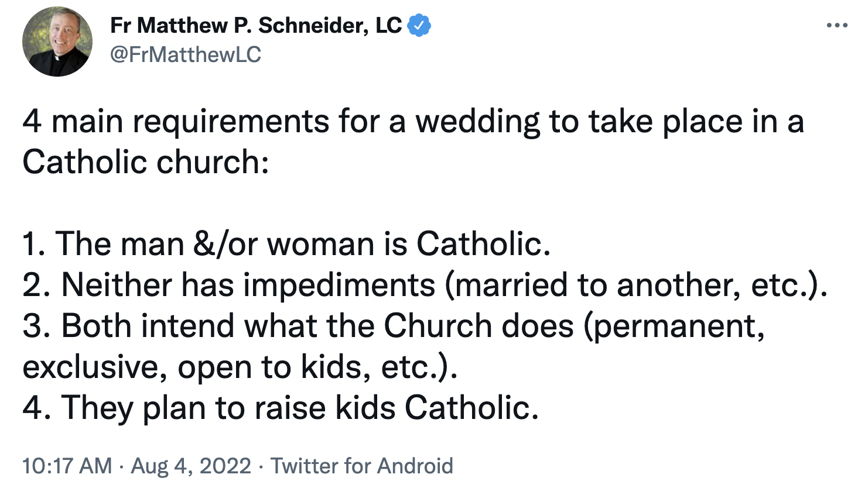Select requirement 1 about man &/or woman
868x495 pixels.
pos(286,244)
